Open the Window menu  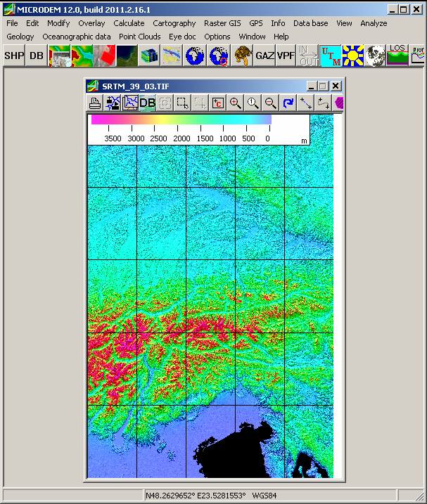click(253, 37)
